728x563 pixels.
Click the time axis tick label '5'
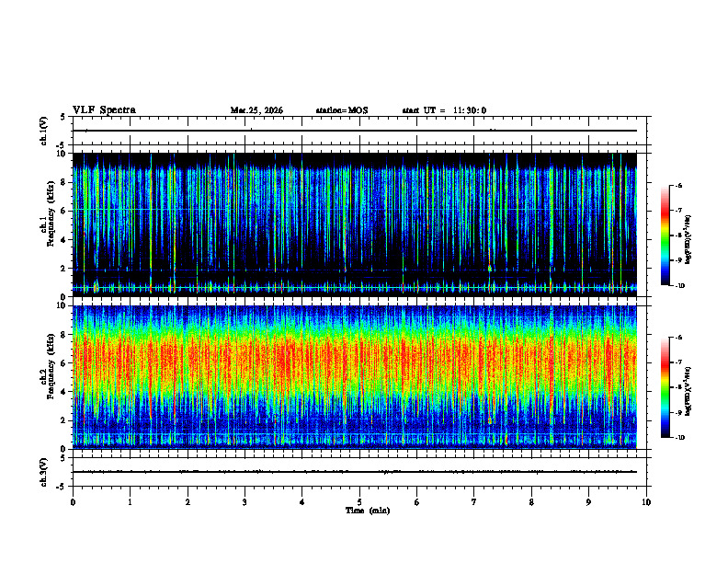click(359, 502)
